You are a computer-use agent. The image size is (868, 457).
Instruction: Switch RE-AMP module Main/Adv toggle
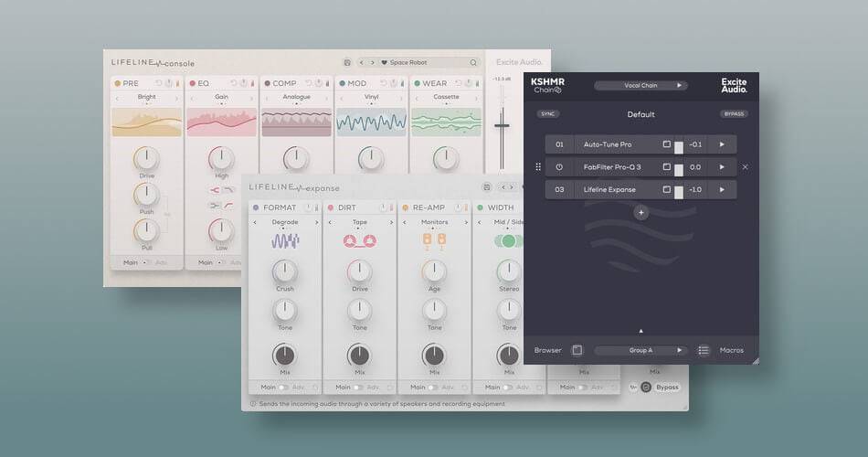(433, 388)
